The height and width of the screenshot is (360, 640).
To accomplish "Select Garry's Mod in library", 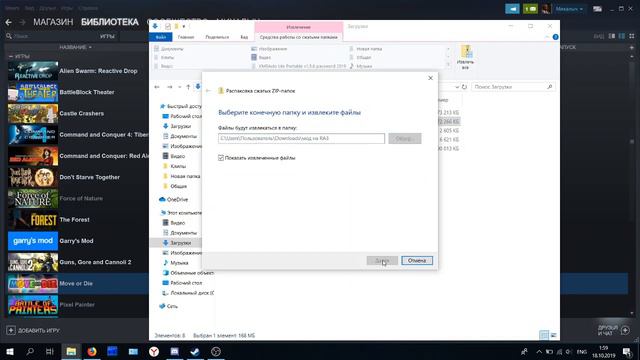I will pos(78,241).
